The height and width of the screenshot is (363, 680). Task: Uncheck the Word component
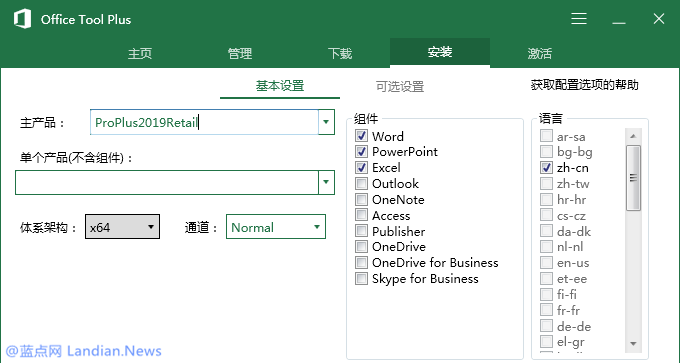[x=361, y=136]
